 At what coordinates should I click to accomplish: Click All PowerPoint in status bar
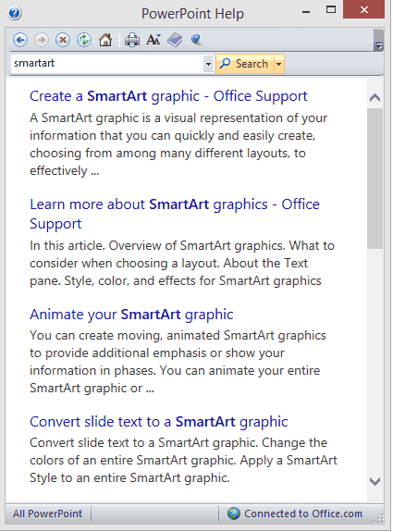47,513
